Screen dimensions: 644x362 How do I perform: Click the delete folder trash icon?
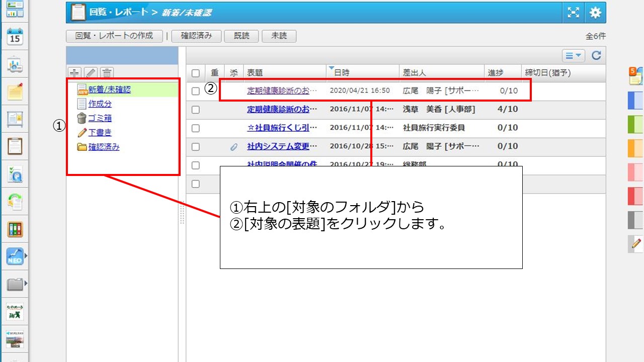pos(107,72)
